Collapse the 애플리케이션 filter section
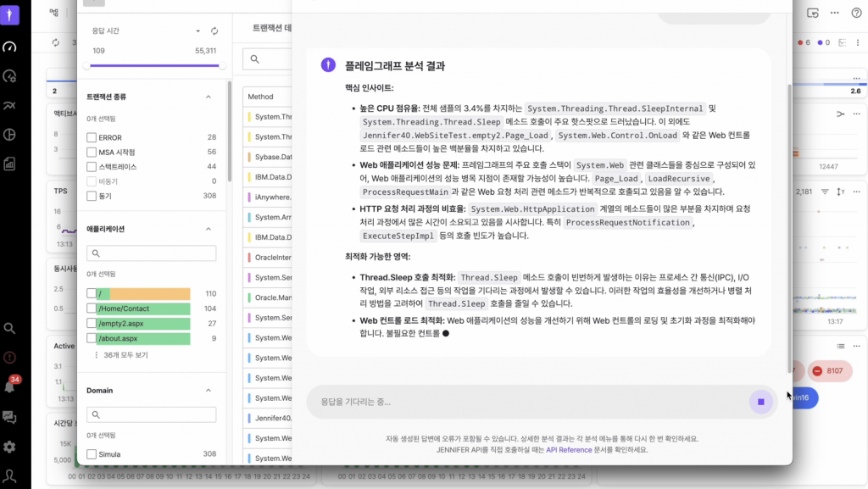The image size is (868, 489). point(209,229)
